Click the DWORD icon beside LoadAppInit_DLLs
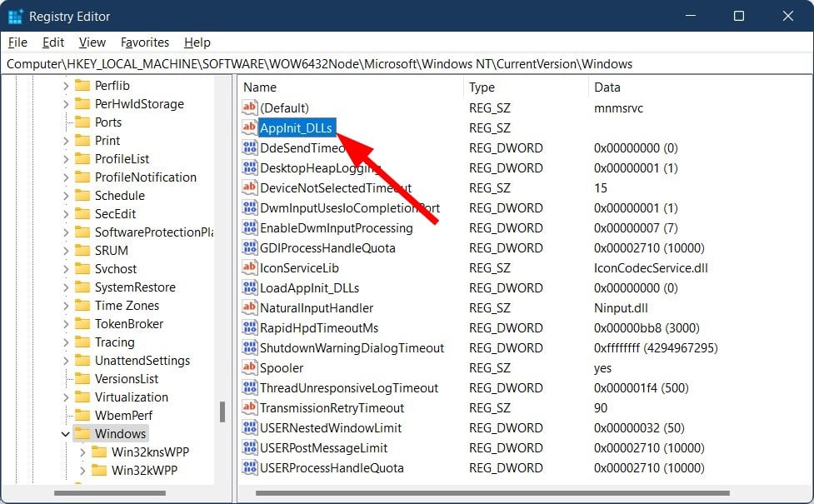Viewport: 814px width, 504px height. [250, 287]
